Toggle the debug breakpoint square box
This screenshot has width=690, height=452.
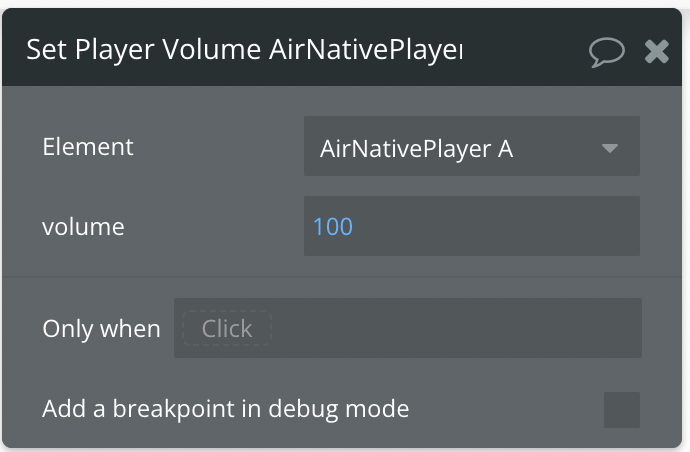coord(622,410)
